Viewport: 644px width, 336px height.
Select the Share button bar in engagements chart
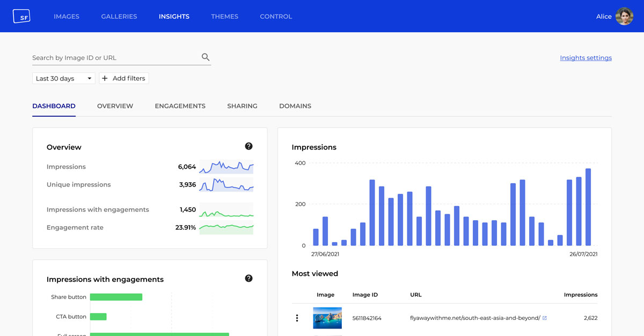[x=116, y=296]
